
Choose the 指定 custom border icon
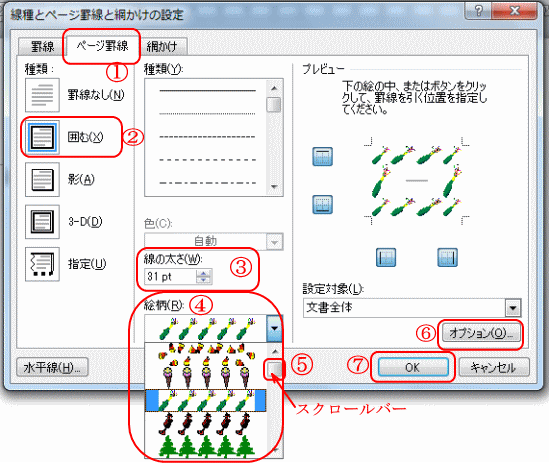click(42, 264)
